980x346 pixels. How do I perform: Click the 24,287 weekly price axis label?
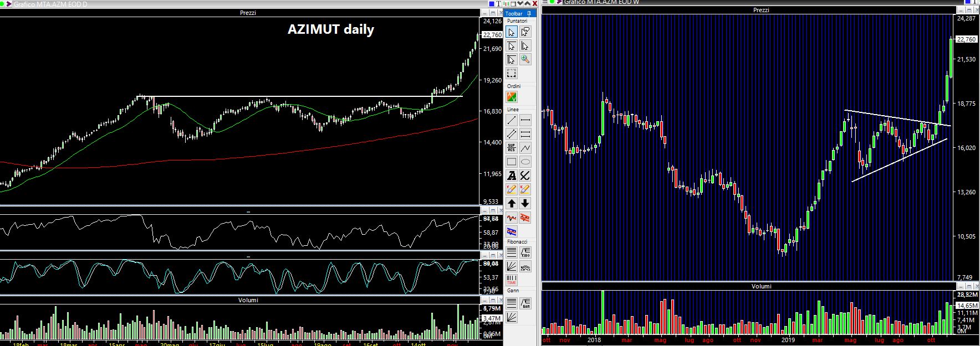click(966, 18)
